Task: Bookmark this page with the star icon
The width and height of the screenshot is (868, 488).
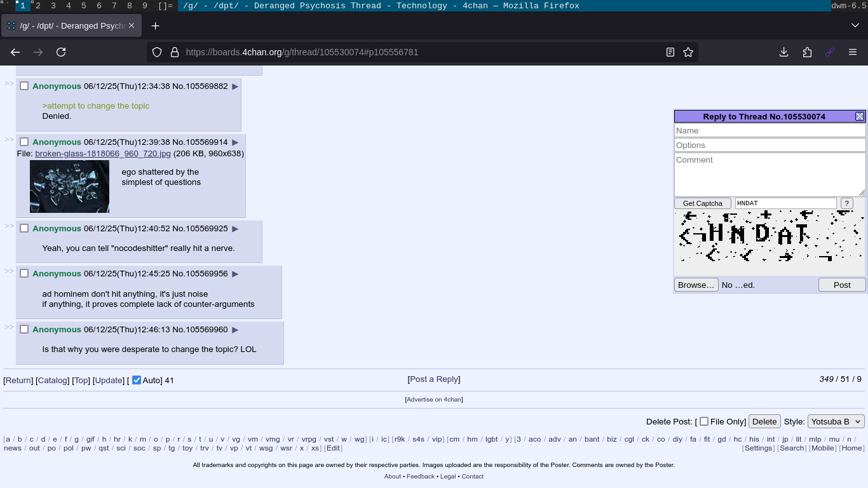Action: pyautogui.click(x=688, y=52)
